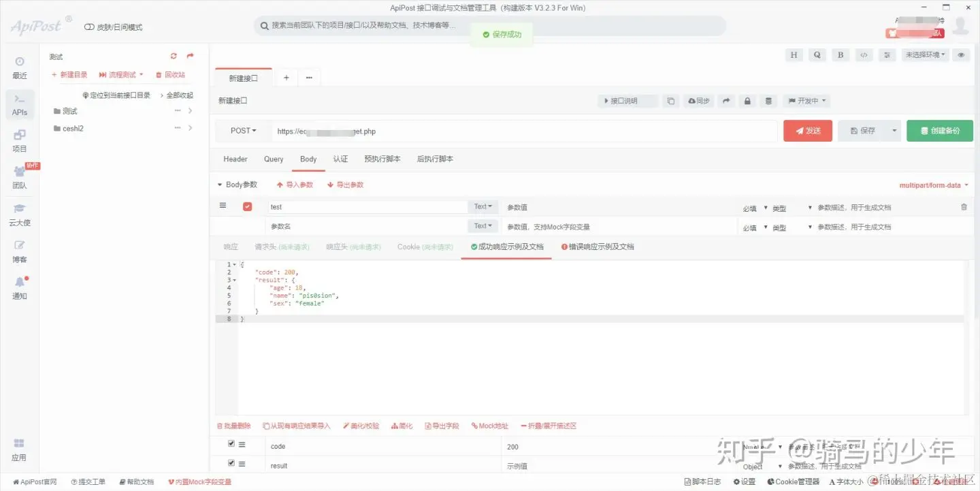Click the request URL input field

pos(525,131)
